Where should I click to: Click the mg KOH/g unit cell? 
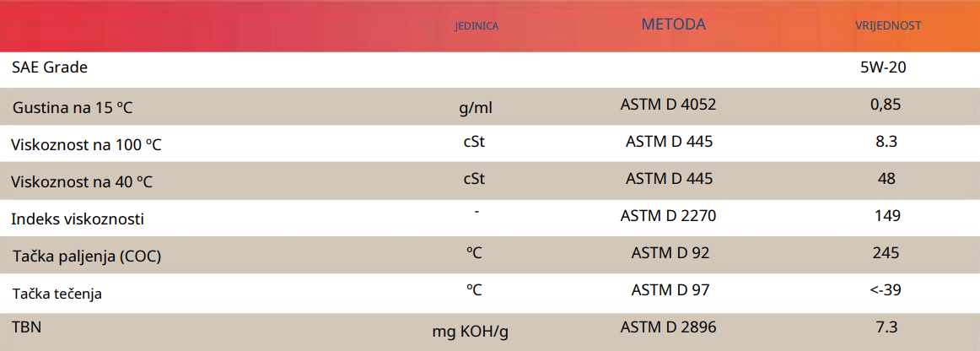(471, 332)
